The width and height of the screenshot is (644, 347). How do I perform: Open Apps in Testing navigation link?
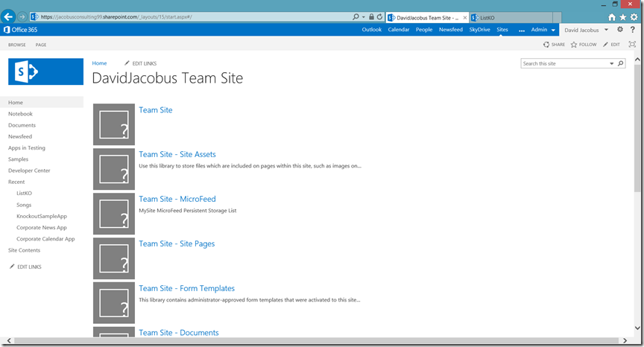[x=27, y=148]
